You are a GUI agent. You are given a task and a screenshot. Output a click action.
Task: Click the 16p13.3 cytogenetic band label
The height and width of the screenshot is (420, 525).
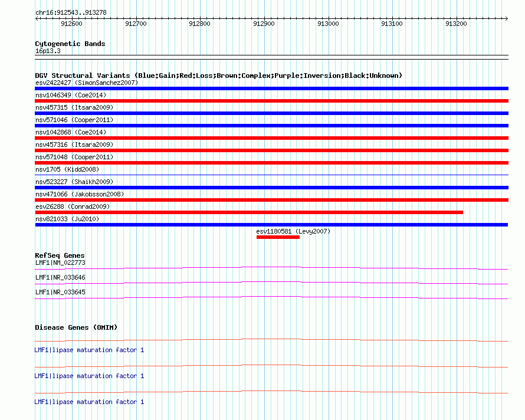48,51
